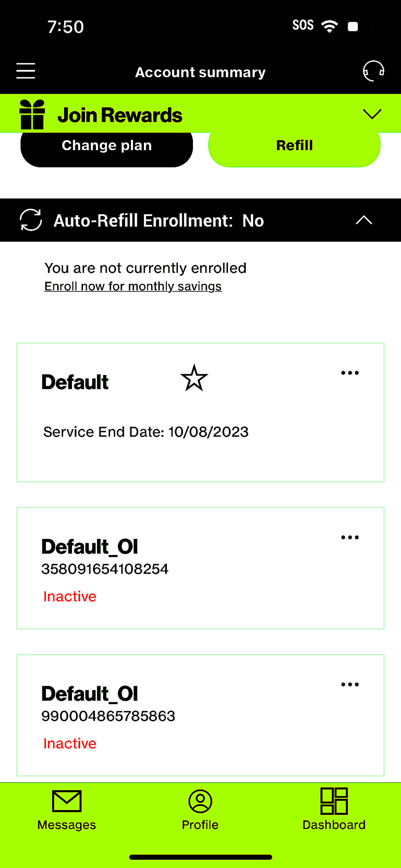Tap the Wi-Fi status icon

[x=329, y=26]
